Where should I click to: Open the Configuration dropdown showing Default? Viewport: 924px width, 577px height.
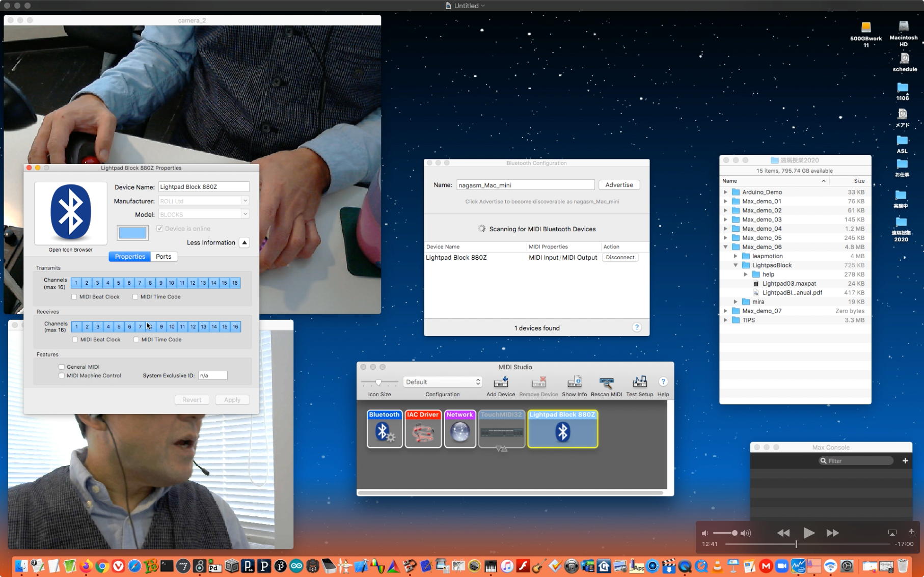point(443,382)
